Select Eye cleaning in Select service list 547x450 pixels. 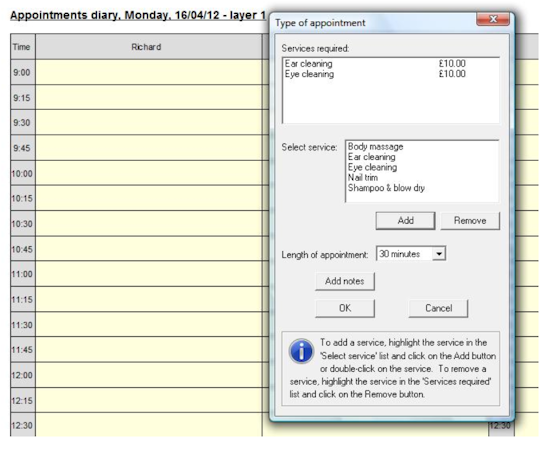[372, 167]
